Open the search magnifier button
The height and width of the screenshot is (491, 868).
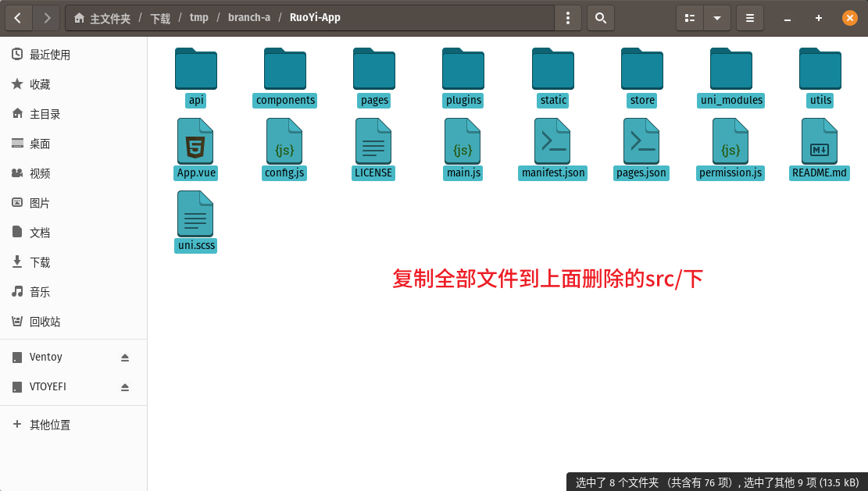pos(600,18)
